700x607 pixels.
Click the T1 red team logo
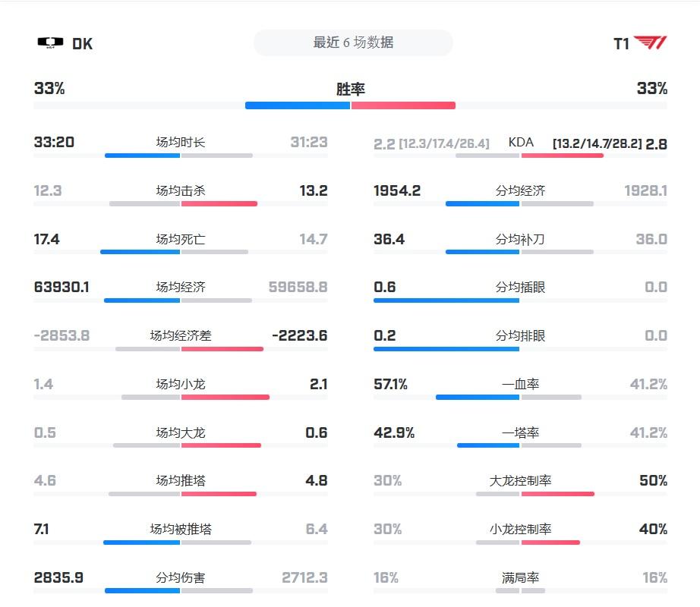coord(651,43)
